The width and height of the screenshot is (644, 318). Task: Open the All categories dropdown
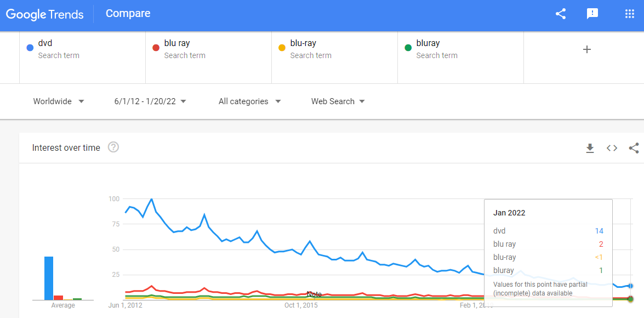click(249, 101)
